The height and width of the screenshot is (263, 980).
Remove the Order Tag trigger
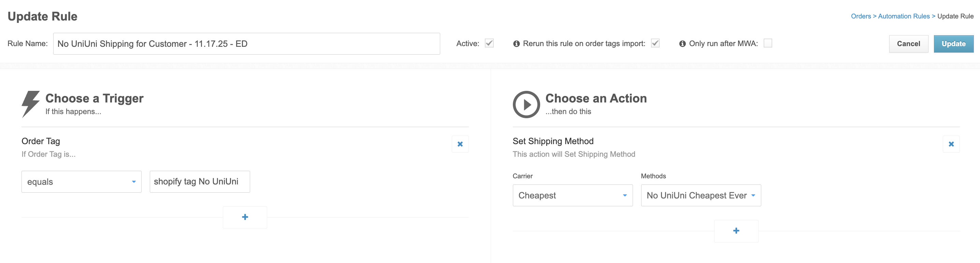[x=460, y=144]
